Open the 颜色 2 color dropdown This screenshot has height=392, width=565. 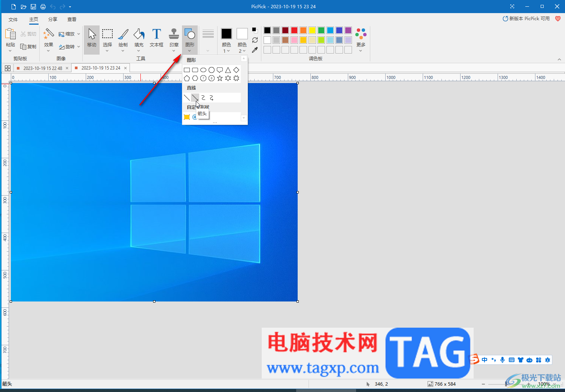click(x=242, y=48)
